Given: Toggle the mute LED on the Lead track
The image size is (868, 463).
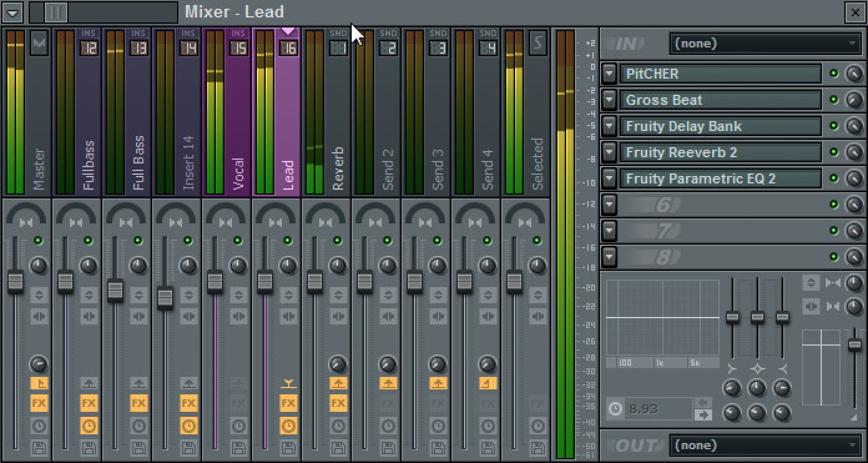Looking at the screenshot, I should pos(288,240).
